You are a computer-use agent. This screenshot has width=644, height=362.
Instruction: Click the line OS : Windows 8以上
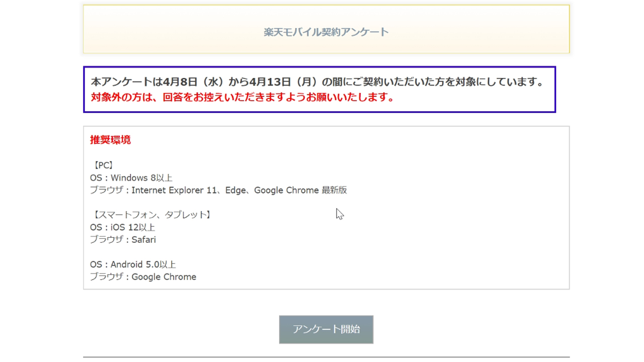coord(131,178)
